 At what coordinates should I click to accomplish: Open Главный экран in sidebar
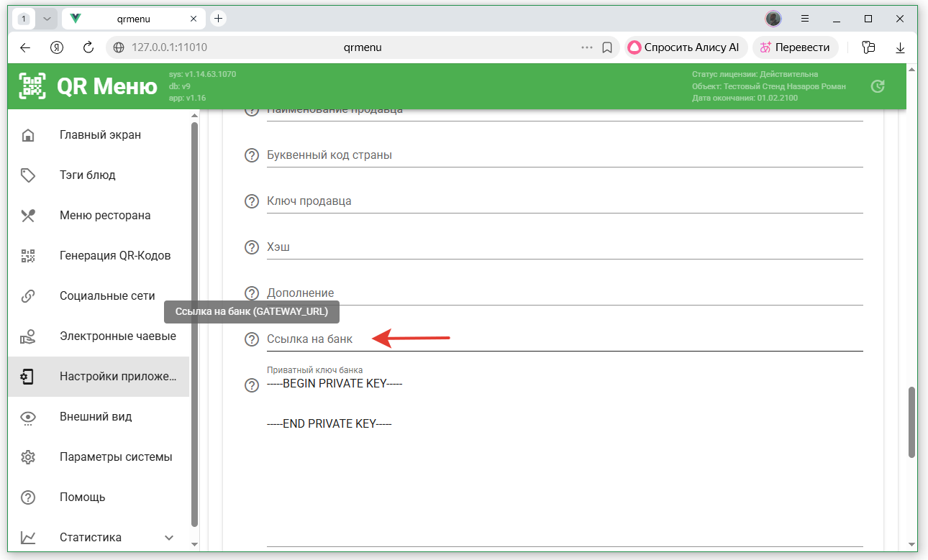pyautogui.click(x=100, y=135)
